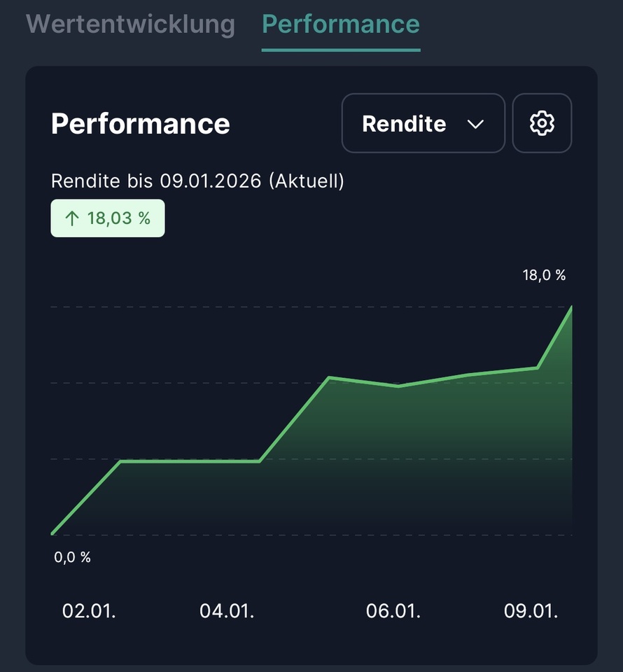Open chart settings via gear icon
Screen dimensions: 623x672
tap(542, 123)
